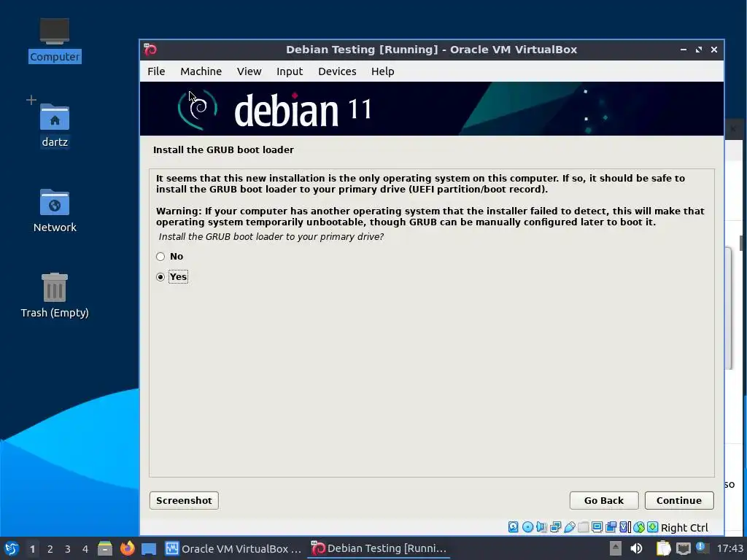The image size is (747, 560).
Task: Open the optical disc indicator in VirtualBox status bar
Action: 527,527
